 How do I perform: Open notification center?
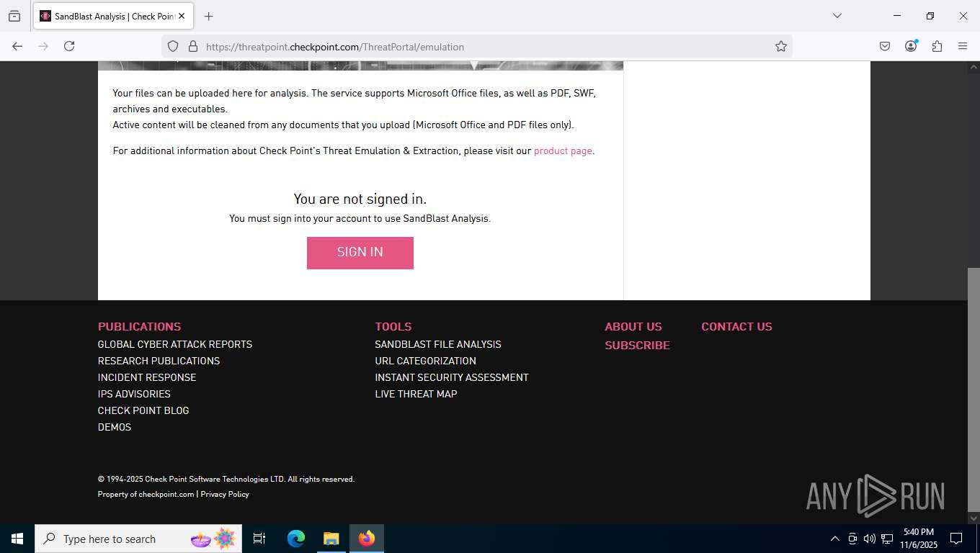point(956,539)
